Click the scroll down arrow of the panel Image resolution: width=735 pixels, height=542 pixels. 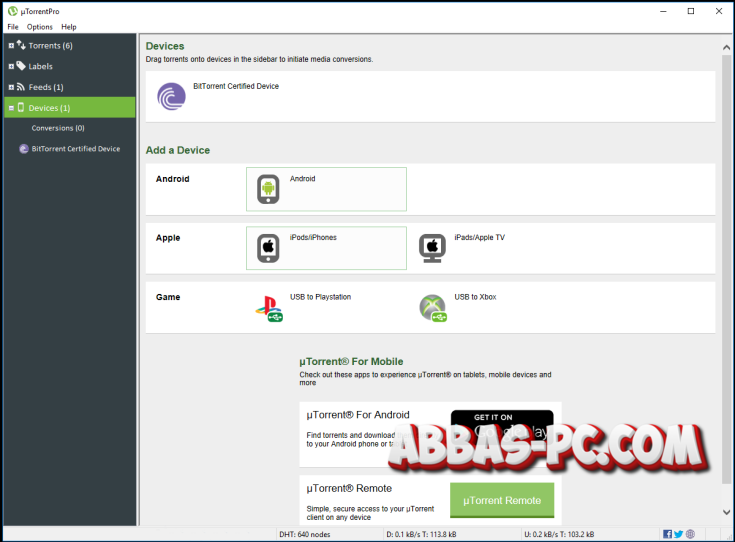[727, 512]
